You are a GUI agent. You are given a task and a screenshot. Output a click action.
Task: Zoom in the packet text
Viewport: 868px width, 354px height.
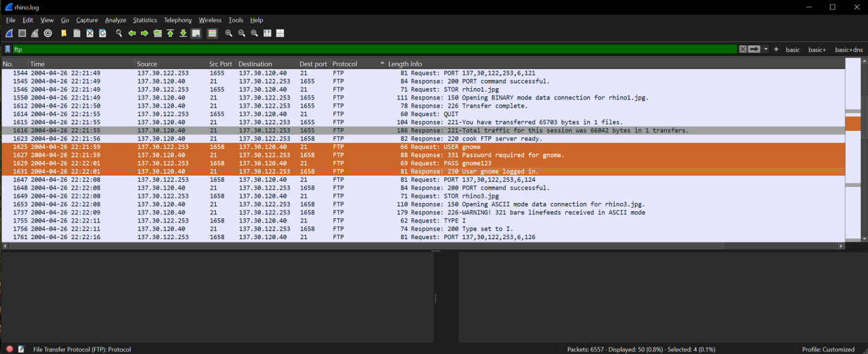click(229, 33)
